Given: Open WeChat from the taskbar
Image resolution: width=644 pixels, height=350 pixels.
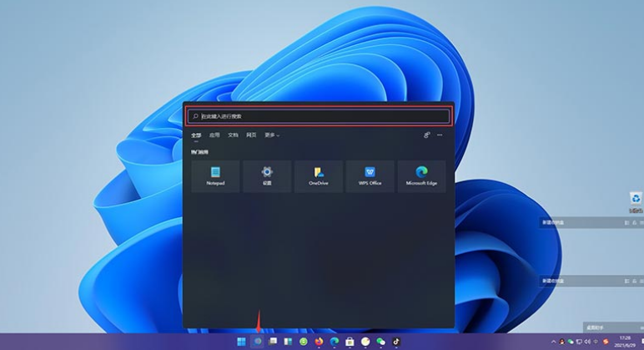Looking at the screenshot, I should (x=380, y=342).
